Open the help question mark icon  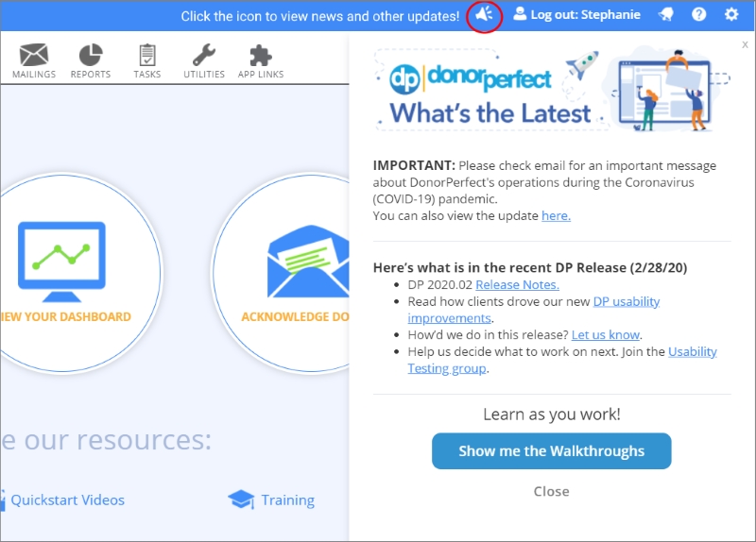[x=698, y=14]
